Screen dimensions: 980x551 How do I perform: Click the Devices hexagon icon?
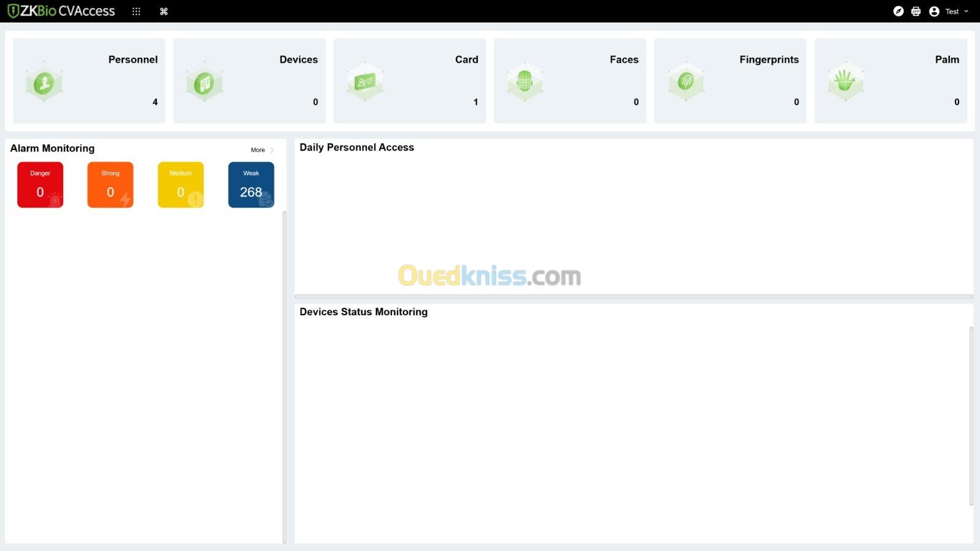pyautogui.click(x=204, y=82)
